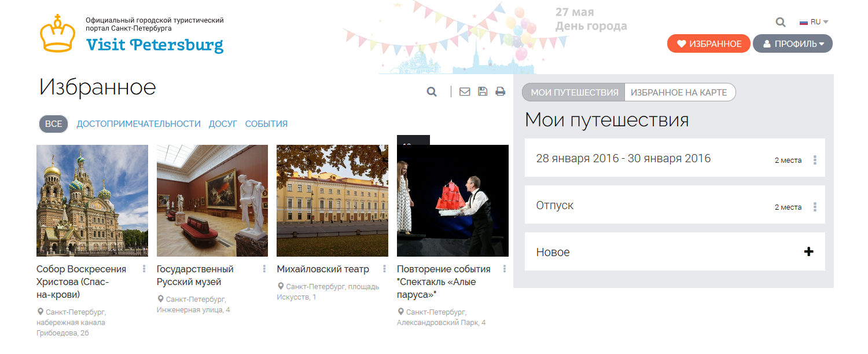Open the Отпуск trip
868x354 pixels.
(555, 205)
